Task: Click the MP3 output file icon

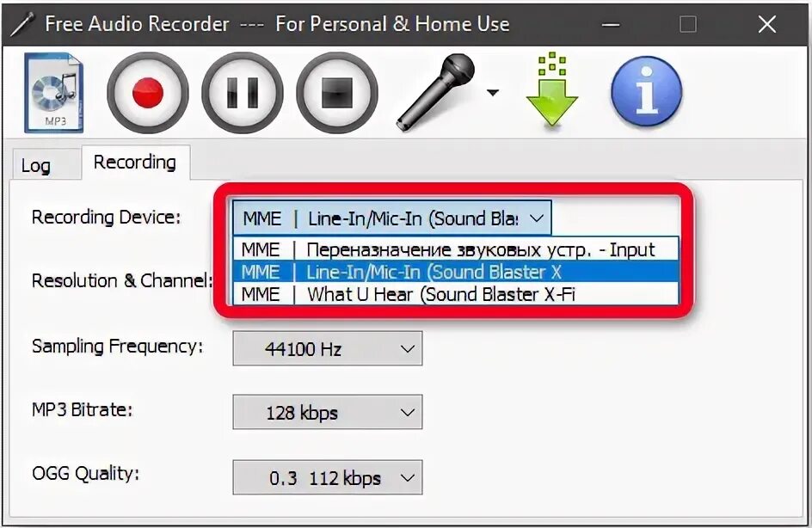Action: 53,93
